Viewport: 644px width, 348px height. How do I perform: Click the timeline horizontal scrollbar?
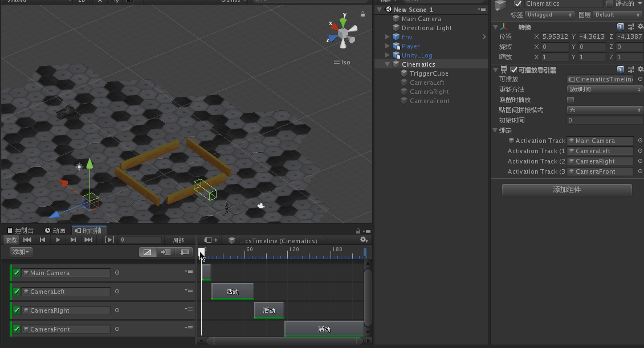point(284,341)
